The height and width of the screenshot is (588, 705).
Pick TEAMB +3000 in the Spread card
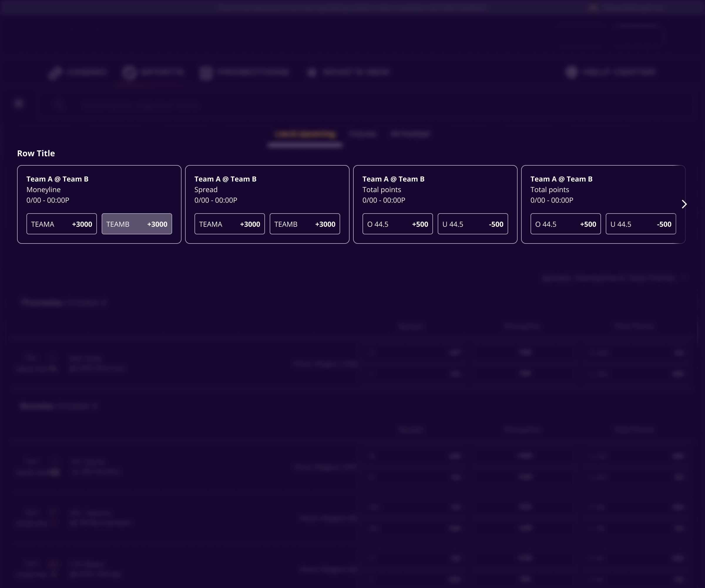(305, 224)
